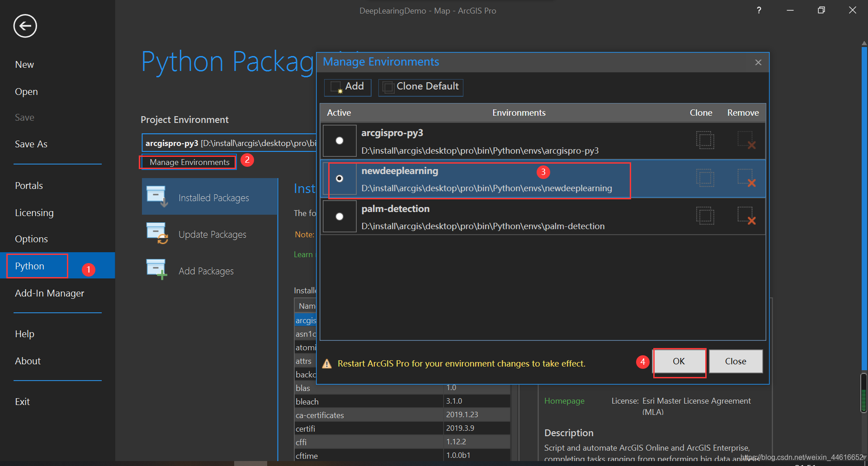
Task: Clone the arcgispro-py3 environment
Action: (x=705, y=140)
